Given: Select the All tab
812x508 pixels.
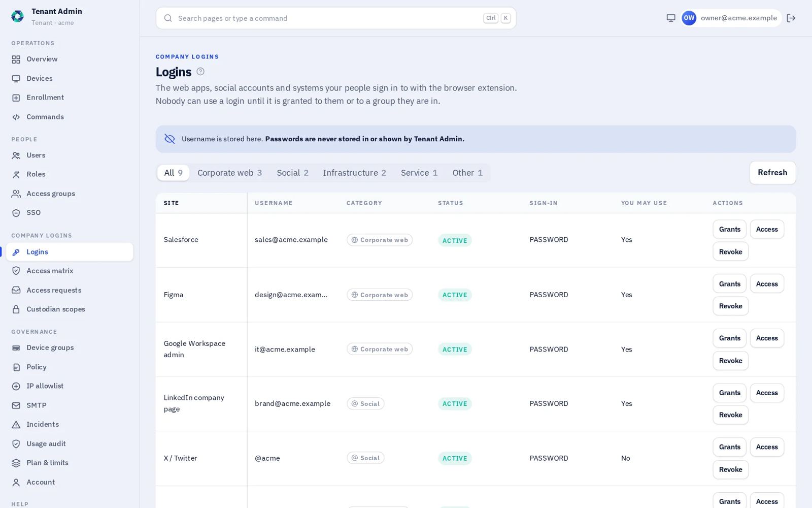Looking at the screenshot, I should pos(173,173).
